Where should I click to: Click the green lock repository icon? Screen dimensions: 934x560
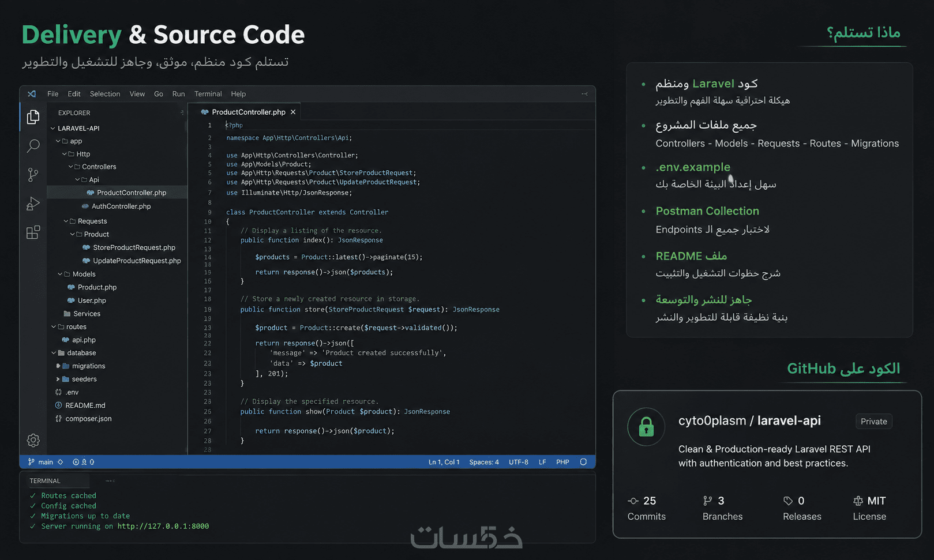pyautogui.click(x=646, y=427)
